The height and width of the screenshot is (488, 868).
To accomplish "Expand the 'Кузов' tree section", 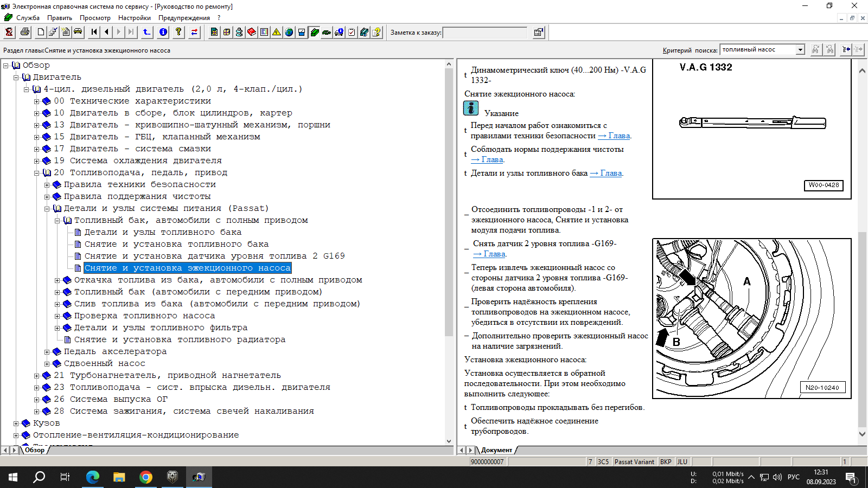I will tap(16, 423).
